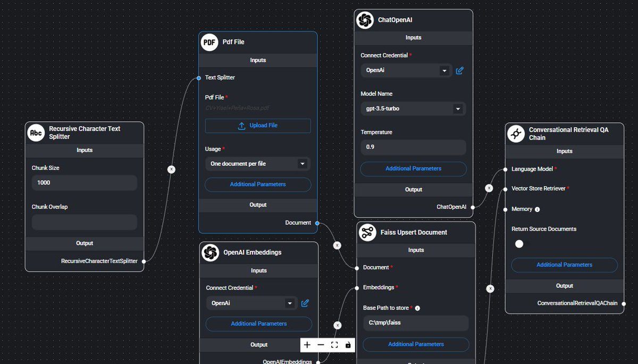Image resolution: width=638 pixels, height=364 pixels.
Task: Open ChatOpenAI Additional Parameters
Action: pyautogui.click(x=413, y=168)
